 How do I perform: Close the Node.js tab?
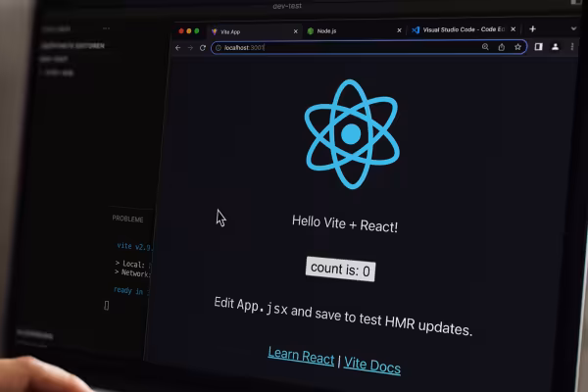[x=399, y=30]
